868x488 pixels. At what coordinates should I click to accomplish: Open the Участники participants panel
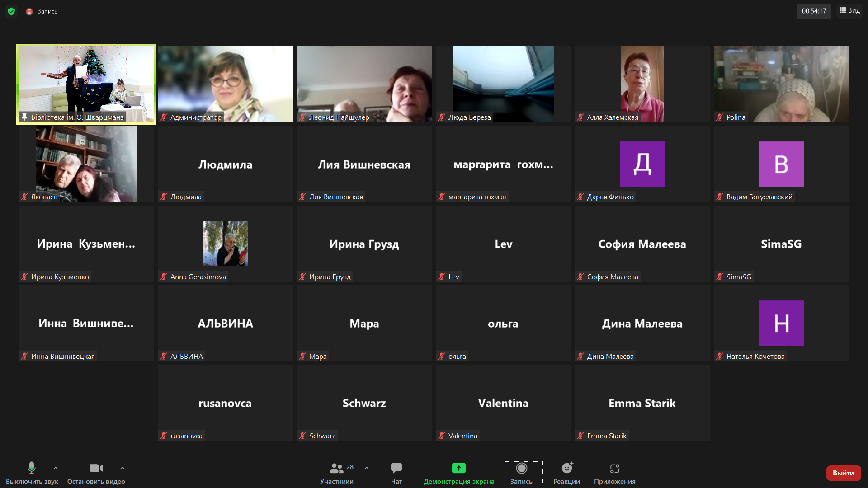click(337, 473)
